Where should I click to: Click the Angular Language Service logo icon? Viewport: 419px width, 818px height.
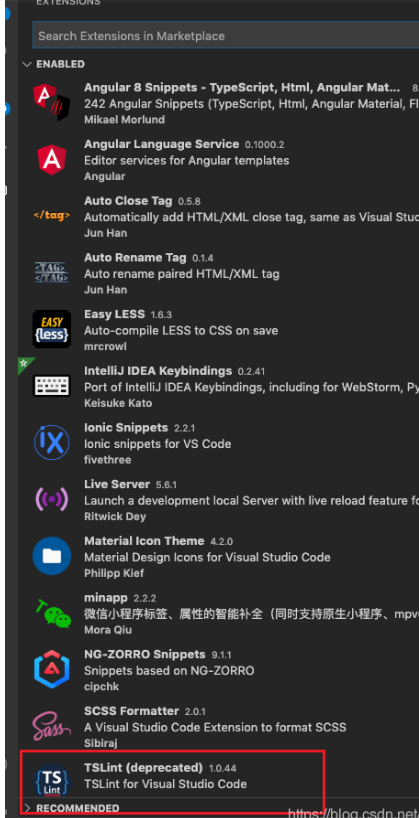52,160
